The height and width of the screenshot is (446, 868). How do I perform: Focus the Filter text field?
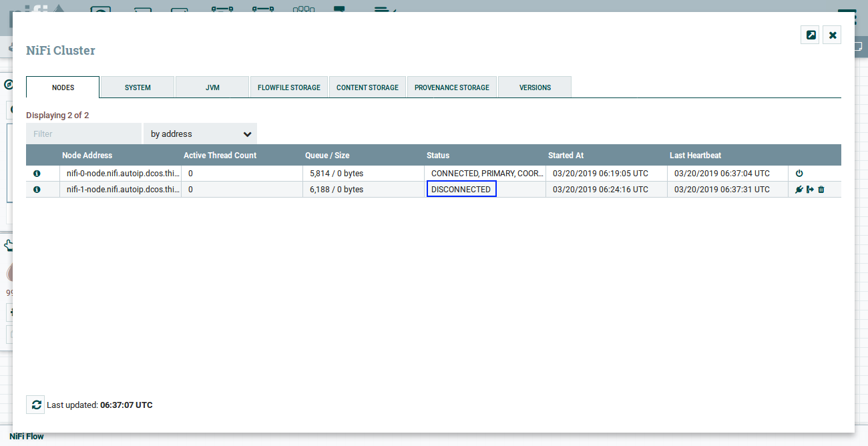(x=83, y=134)
